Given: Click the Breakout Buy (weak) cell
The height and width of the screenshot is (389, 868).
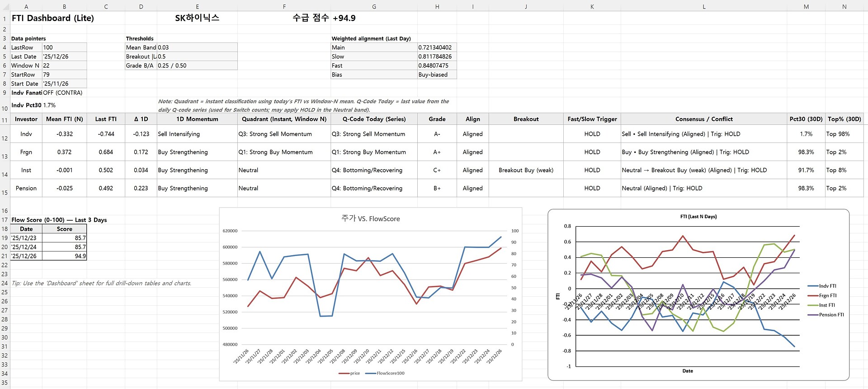Looking at the screenshot, I should [x=526, y=170].
